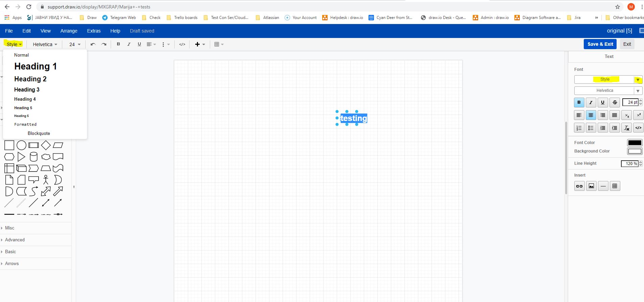Click the toolbar HTML code icon

click(x=182, y=44)
